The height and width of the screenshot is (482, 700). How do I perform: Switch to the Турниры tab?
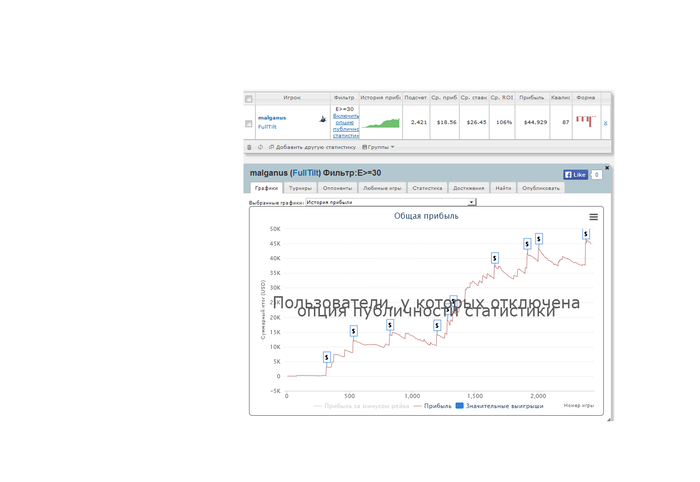click(x=300, y=188)
